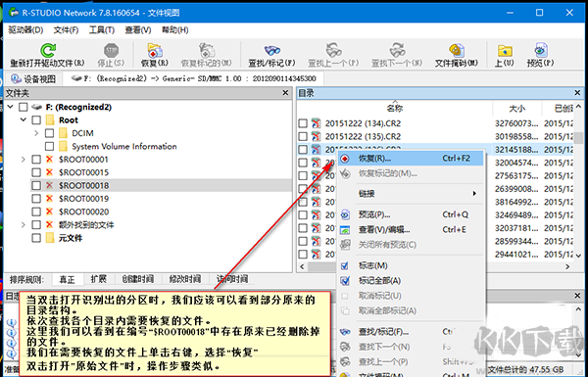
Task: Open the File Mask (文件掩码) toolbar icon
Action: point(457,50)
